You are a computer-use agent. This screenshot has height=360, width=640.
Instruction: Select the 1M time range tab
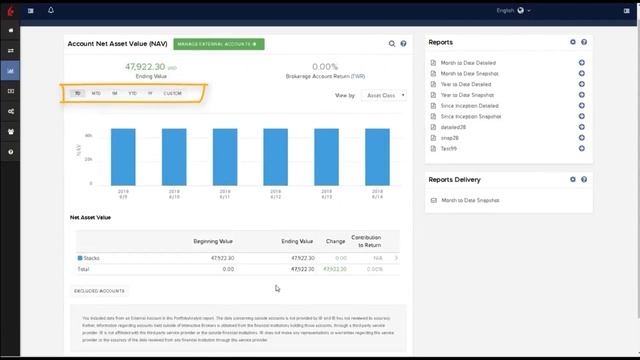click(115, 93)
